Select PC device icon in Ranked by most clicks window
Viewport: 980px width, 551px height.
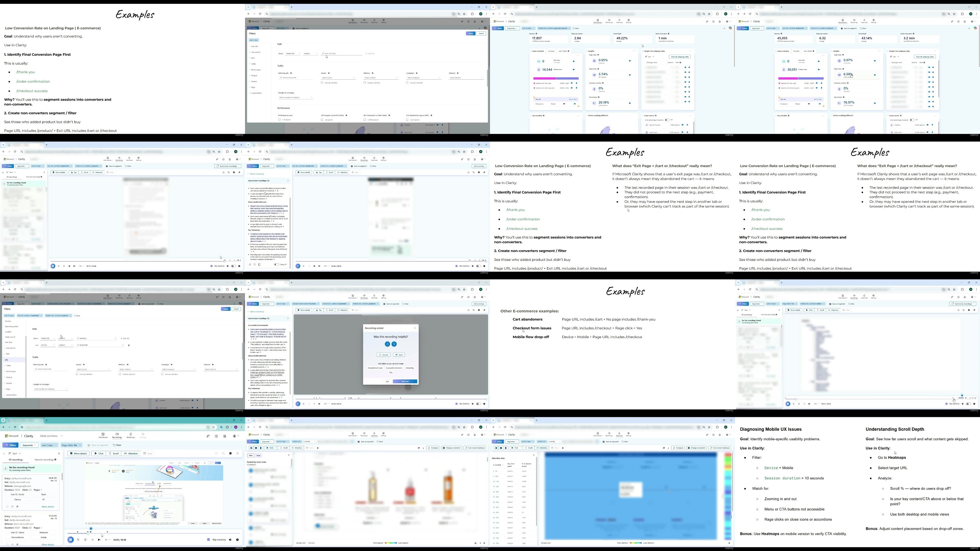coord(251,448)
